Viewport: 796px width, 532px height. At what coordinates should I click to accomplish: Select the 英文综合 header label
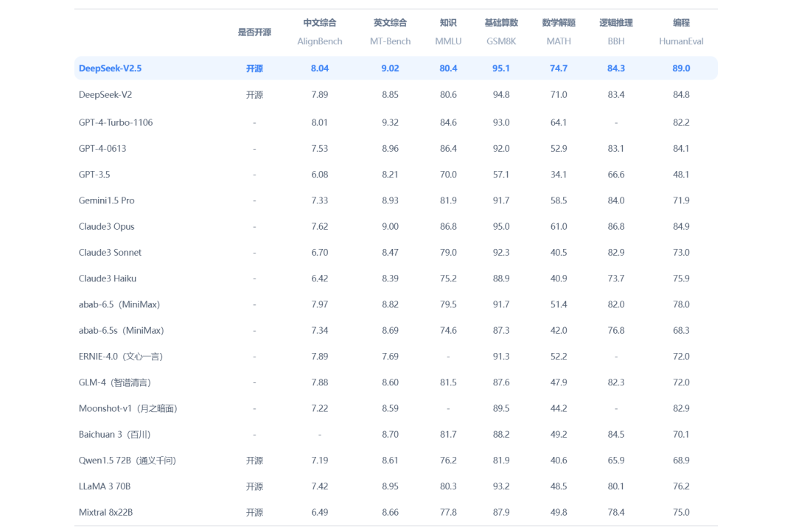(390, 22)
